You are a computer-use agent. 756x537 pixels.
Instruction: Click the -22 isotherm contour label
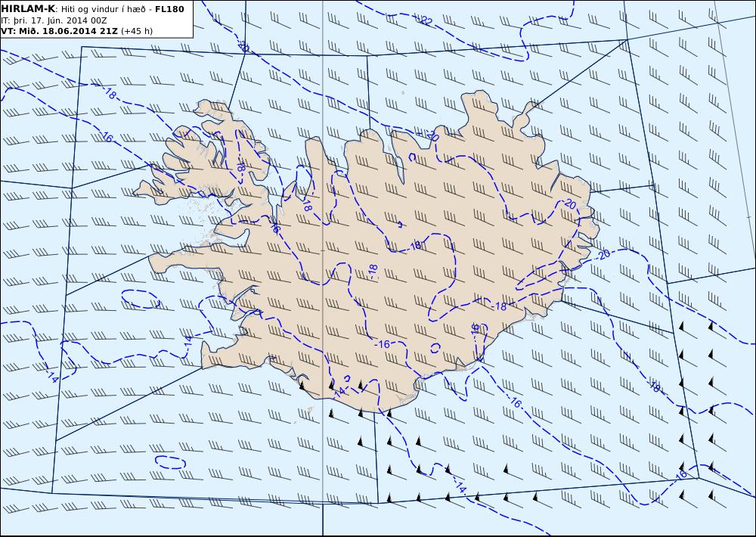424,20
